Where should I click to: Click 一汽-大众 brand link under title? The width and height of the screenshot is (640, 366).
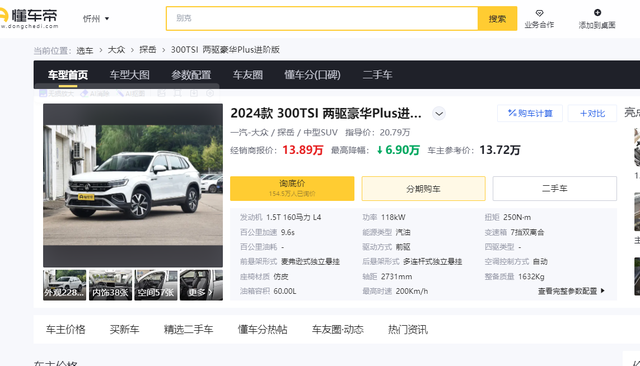[x=249, y=132]
